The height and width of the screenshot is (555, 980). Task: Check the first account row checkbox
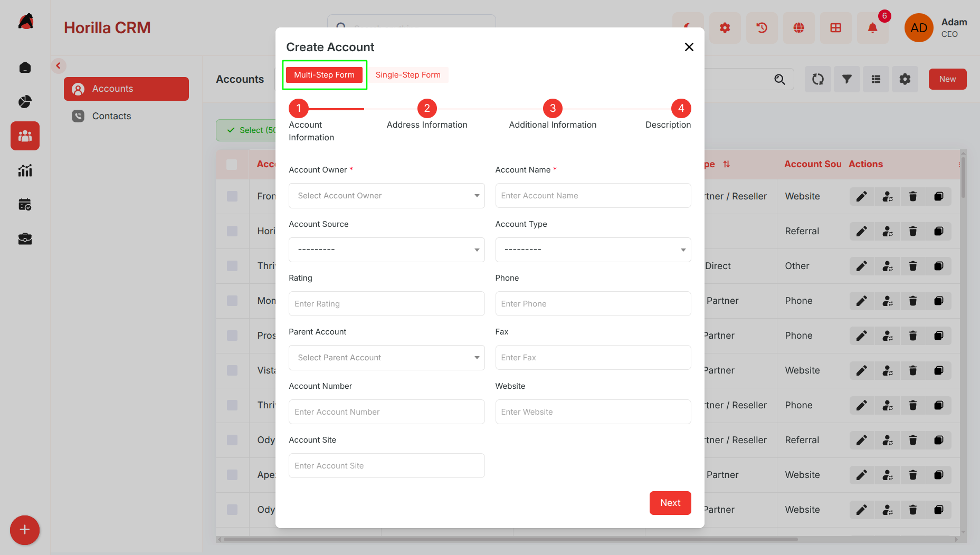click(232, 196)
